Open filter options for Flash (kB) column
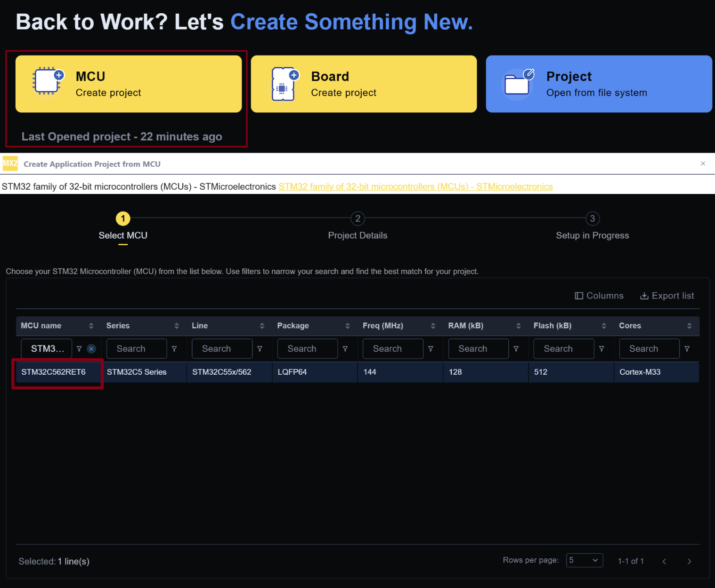The height and width of the screenshot is (588, 715). (x=601, y=349)
